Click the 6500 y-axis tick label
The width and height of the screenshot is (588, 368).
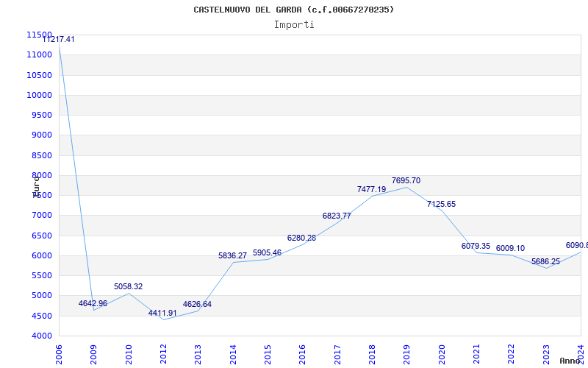(41, 236)
